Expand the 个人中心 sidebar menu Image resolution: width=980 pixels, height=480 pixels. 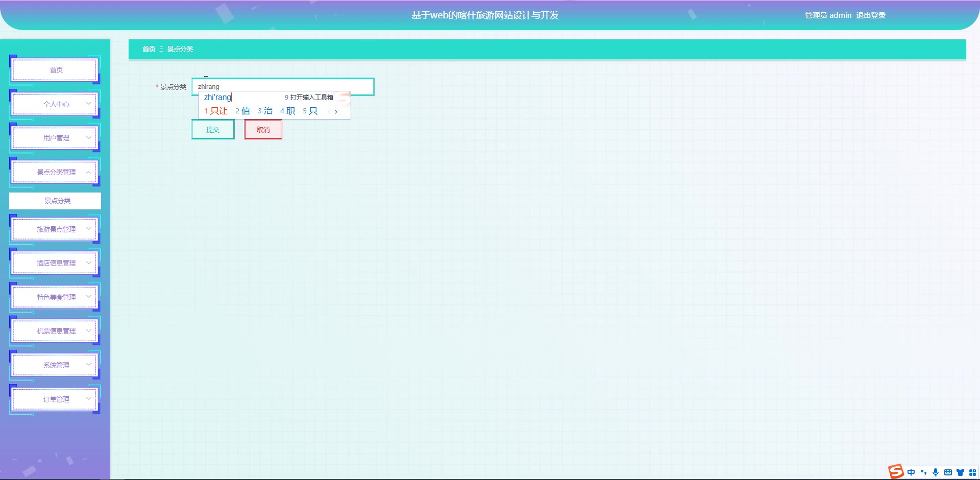click(x=55, y=104)
